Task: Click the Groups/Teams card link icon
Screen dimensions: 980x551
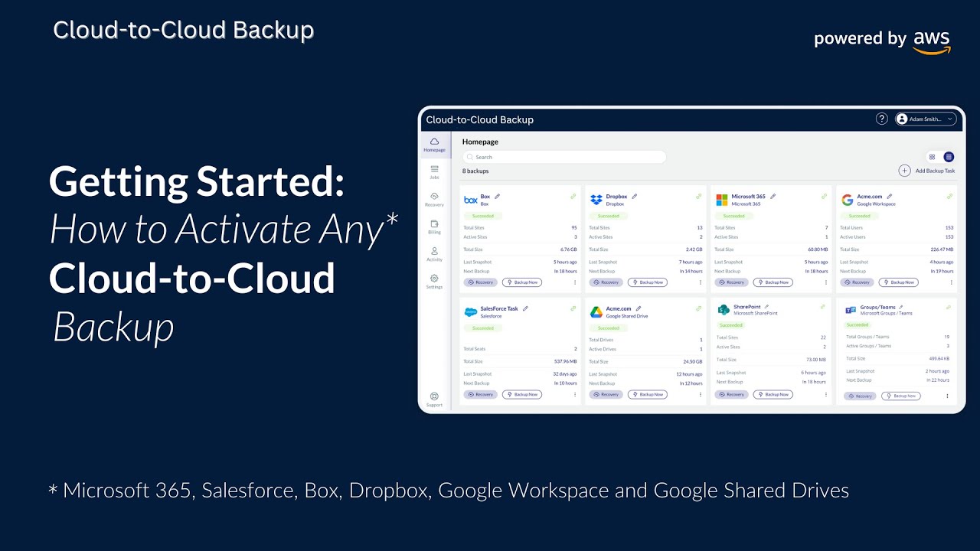Action: coord(948,307)
